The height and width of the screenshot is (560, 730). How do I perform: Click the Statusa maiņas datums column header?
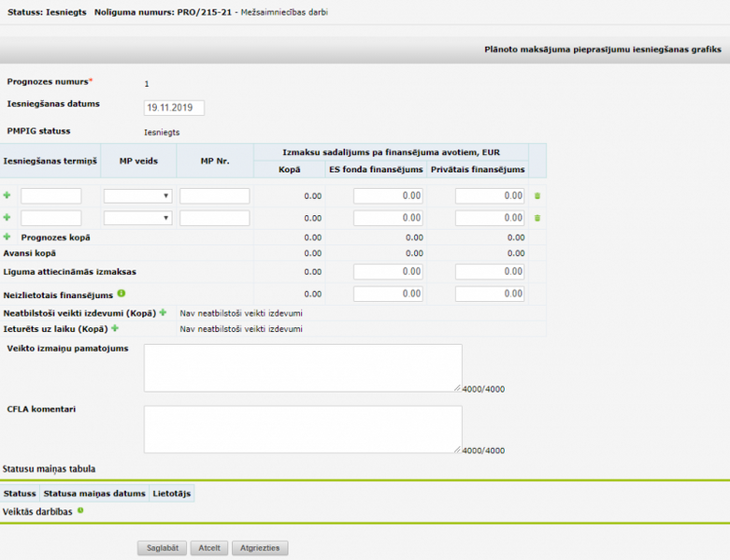[x=94, y=493]
